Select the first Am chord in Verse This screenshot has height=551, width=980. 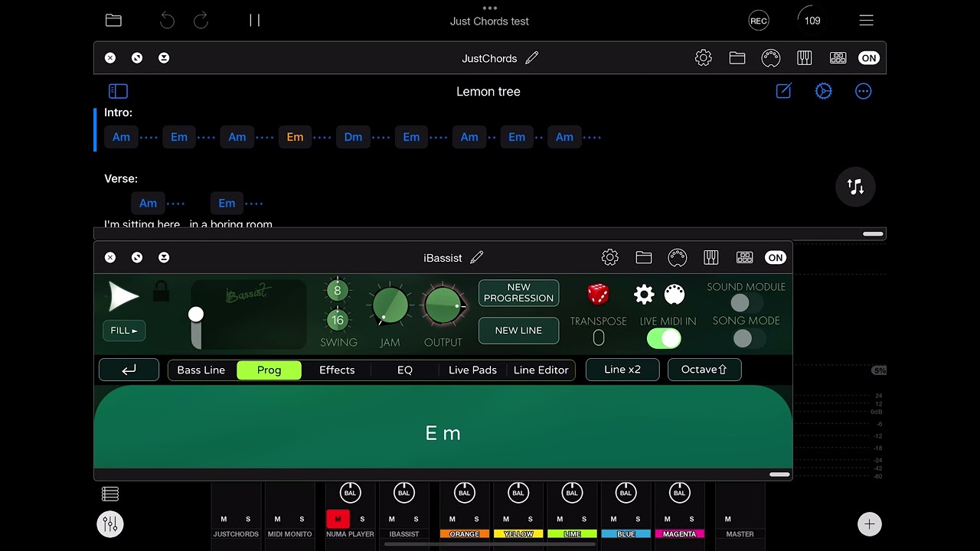tap(148, 203)
